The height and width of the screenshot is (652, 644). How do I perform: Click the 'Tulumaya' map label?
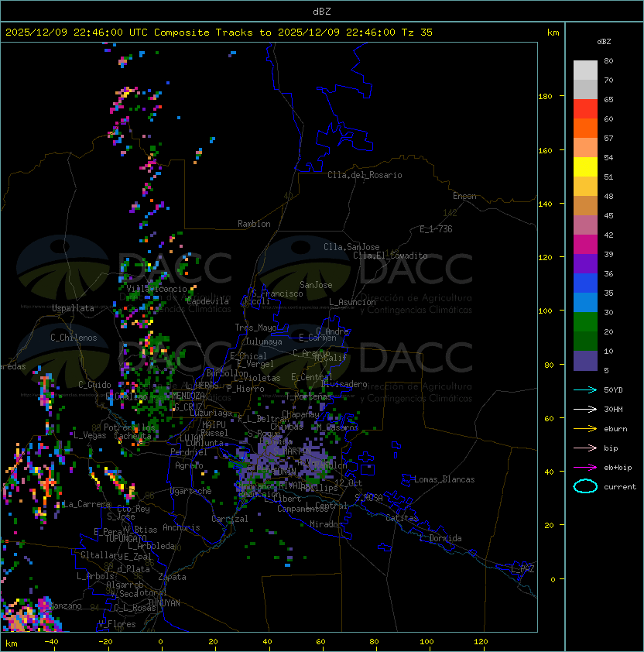pos(264,341)
